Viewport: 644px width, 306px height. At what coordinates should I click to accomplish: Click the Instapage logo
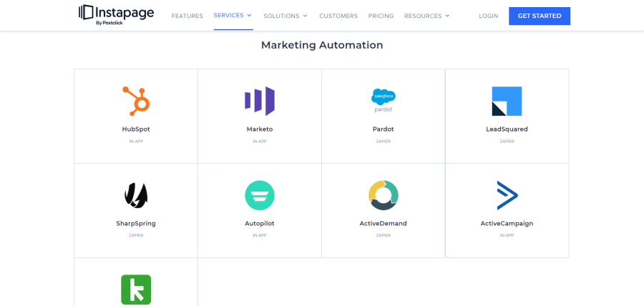pyautogui.click(x=116, y=15)
